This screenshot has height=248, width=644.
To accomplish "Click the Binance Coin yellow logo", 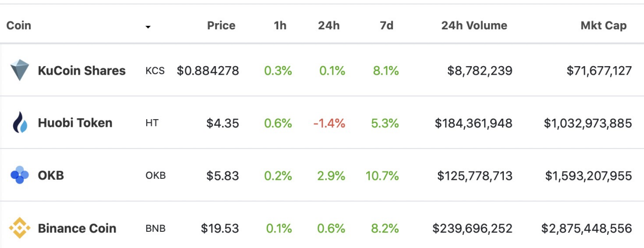I will tap(20, 228).
